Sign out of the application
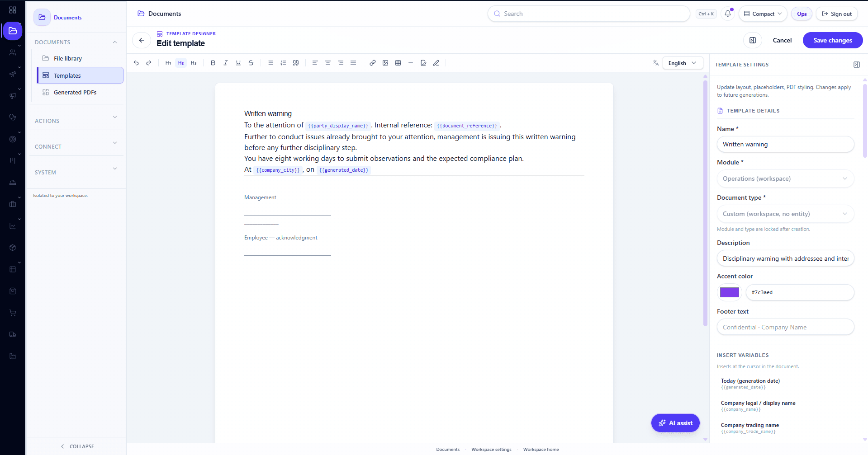This screenshot has width=868, height=455. 836,14
